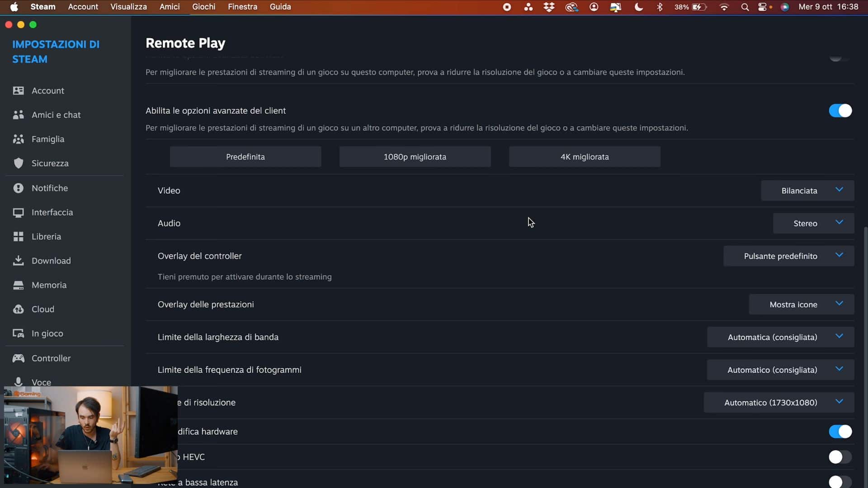
Task: Open the Voce microphone icon
Action: pos(18,382)
